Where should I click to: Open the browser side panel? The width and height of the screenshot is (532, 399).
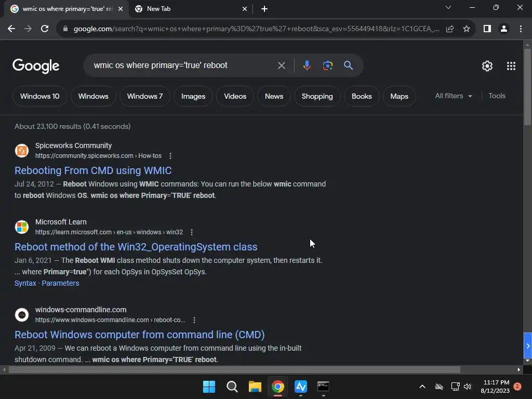click(487, 29)
